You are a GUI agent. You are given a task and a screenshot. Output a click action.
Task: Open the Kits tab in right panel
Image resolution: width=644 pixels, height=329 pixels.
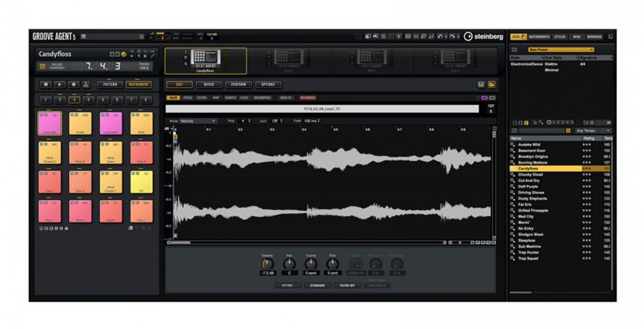pyautogui.click(x=518, y=37)
